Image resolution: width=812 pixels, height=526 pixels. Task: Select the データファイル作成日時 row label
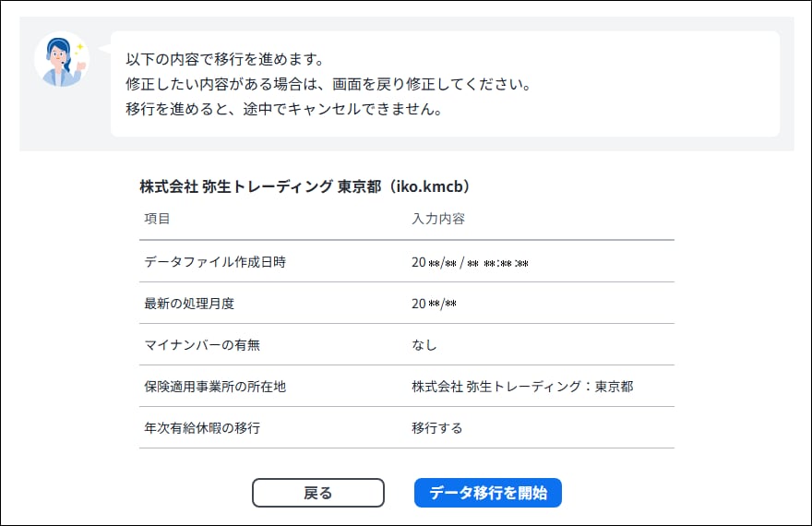[215, 262]
